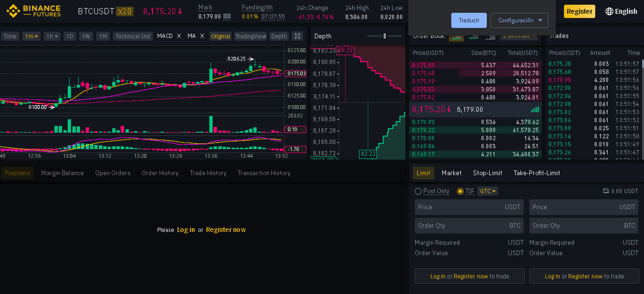
Task: Open the Trade History tab
Action: [x=208, y=173]
